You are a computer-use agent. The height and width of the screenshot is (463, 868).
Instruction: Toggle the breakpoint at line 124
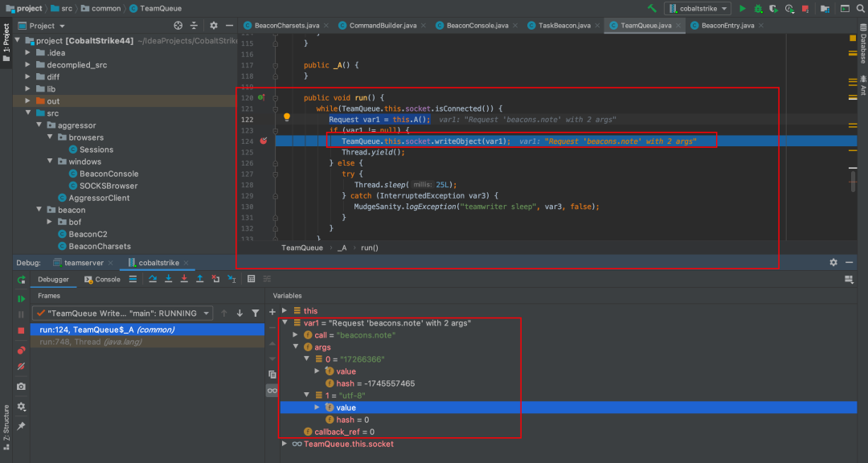[264, 141]
